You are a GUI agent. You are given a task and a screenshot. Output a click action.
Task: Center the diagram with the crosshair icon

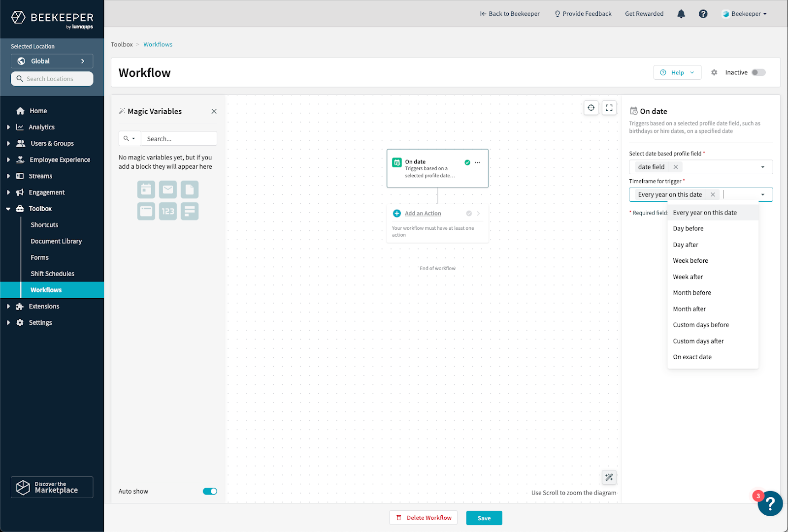click(591, 108)
